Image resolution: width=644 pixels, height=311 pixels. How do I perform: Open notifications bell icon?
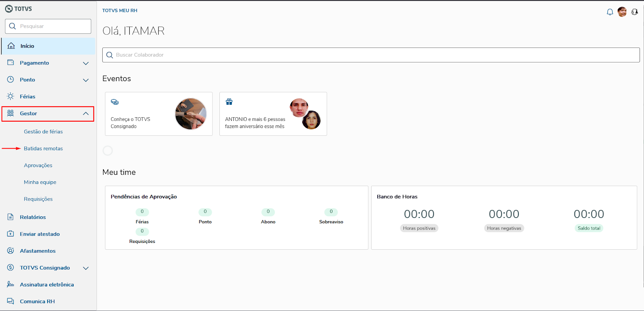point(610,12)
